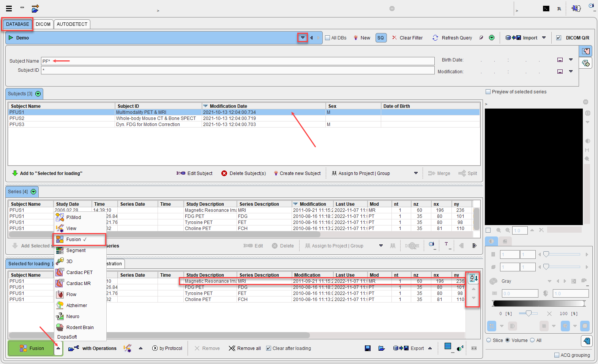Click the green Fusion load button
598x364 pixels.
pyautogui.click(x=32, y=348)
